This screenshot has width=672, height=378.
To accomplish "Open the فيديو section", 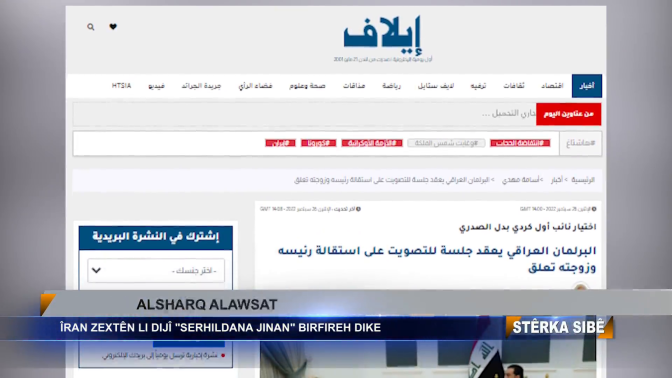I will point(156,86).
